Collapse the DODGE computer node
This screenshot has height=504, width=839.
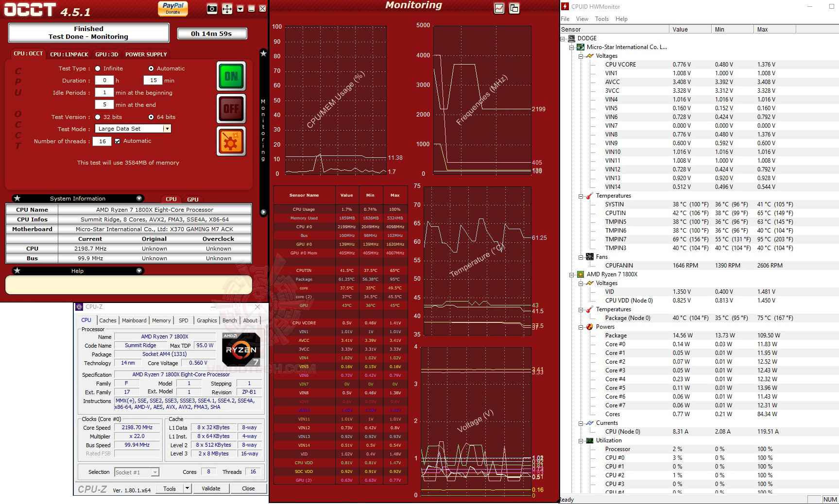(563, 38)
